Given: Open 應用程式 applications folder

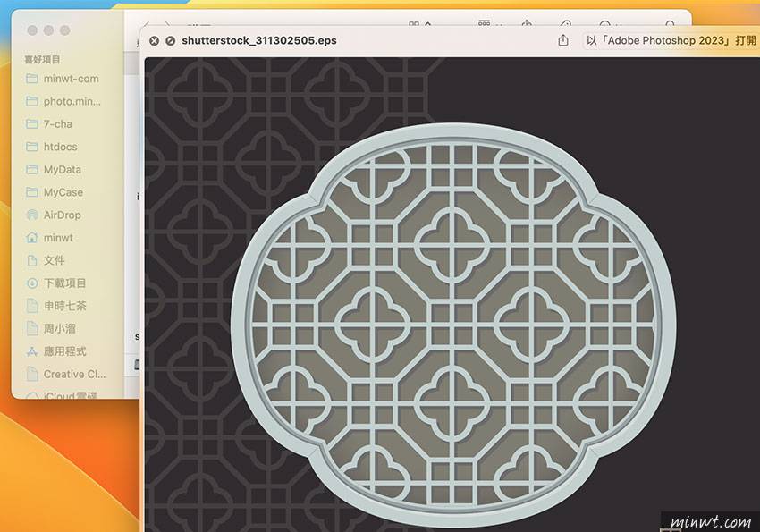Looking at the screenshot, I should [x=64, y=351].
